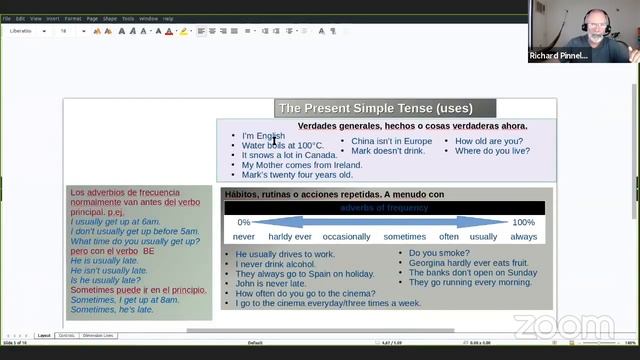Image resolution: width=640 pixels, height=360 pixels.
Task: Switch to the Dimension Lines tab
Action: (98, 336)
